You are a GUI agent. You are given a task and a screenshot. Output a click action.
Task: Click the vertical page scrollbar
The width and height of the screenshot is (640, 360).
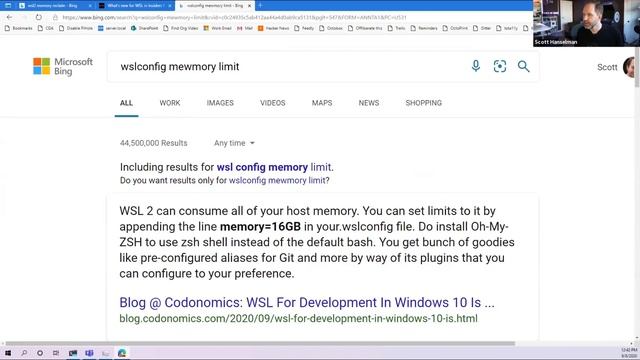[637, 67]
